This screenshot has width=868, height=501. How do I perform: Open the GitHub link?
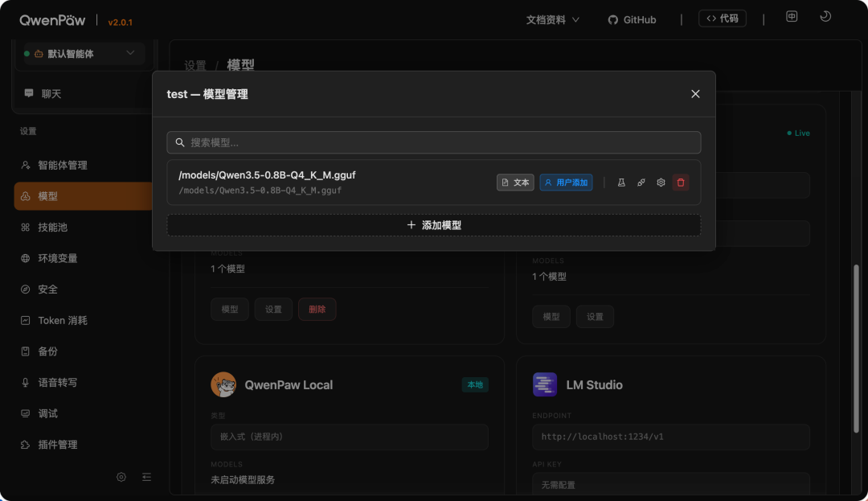tap(632, 20)
